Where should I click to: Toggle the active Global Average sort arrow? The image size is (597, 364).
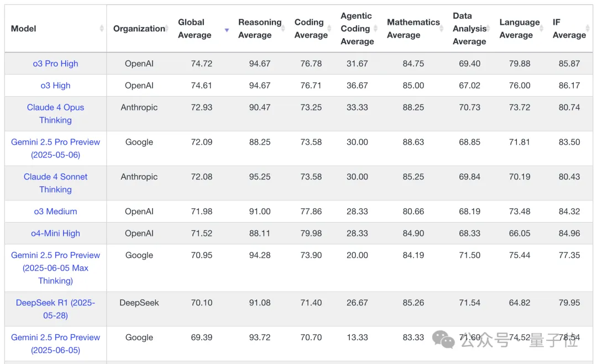coord(227,30)
